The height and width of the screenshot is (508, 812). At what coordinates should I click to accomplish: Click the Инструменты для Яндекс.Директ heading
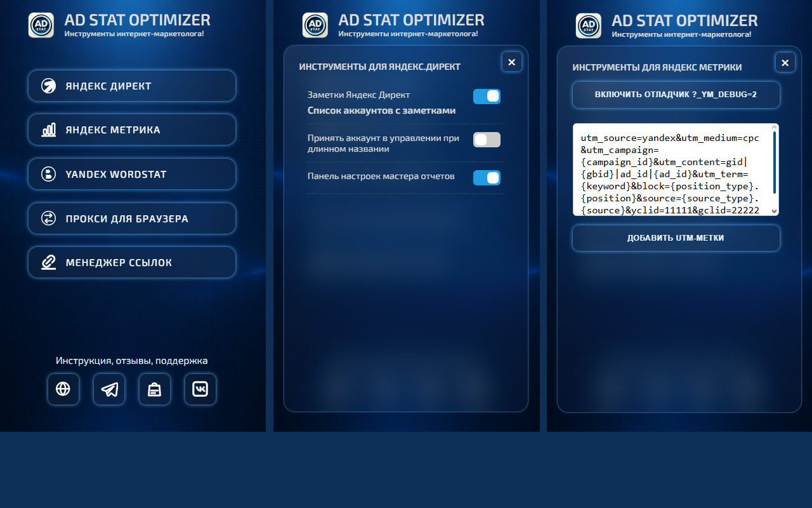380,67
